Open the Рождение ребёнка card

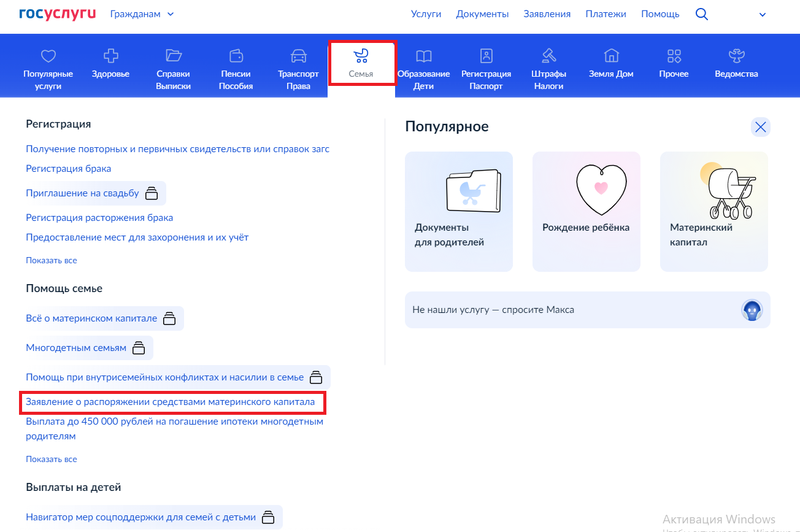click(586, 211)
